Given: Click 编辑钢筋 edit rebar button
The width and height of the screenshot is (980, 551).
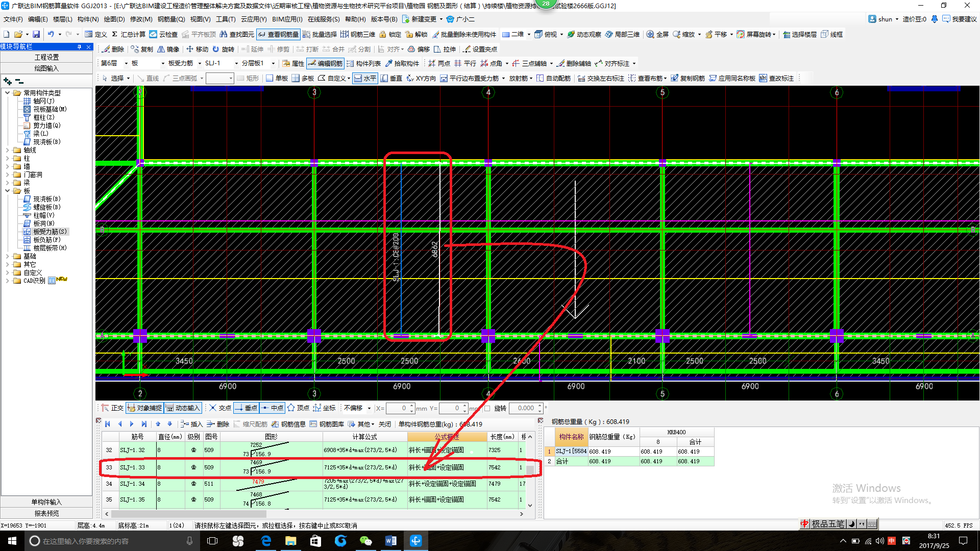Looking at the screenshot, I should pos(325,63).
